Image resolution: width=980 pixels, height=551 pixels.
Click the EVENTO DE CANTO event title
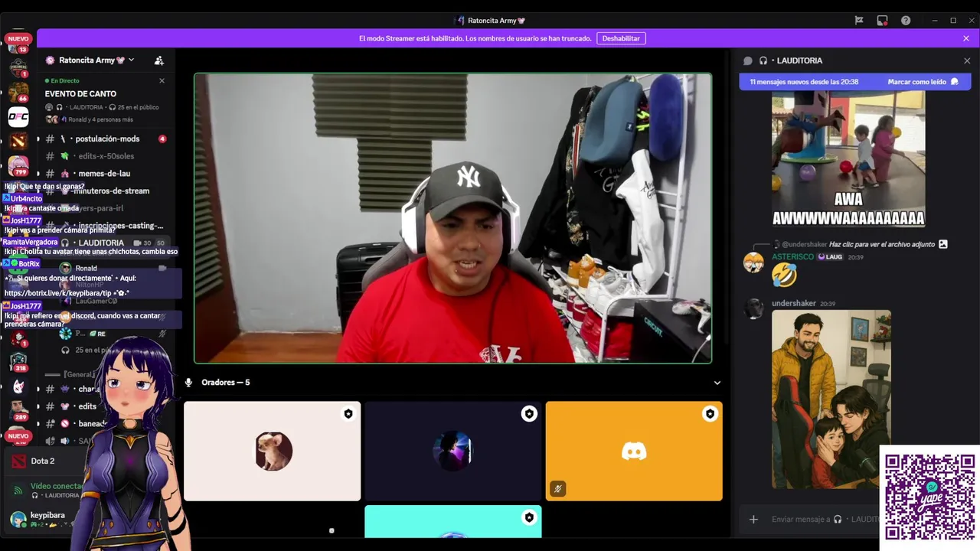click(80, 94)
